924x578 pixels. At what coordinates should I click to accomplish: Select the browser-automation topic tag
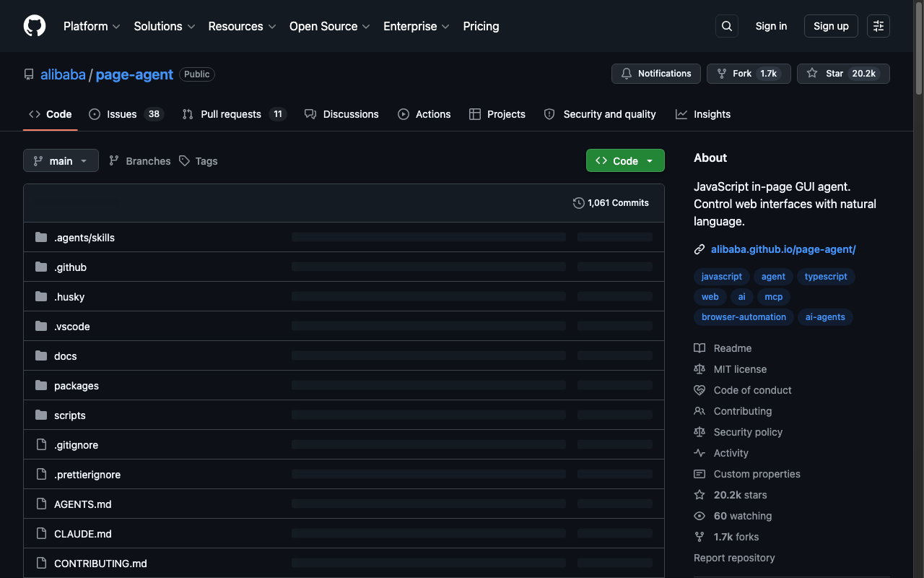coord(744,317)
